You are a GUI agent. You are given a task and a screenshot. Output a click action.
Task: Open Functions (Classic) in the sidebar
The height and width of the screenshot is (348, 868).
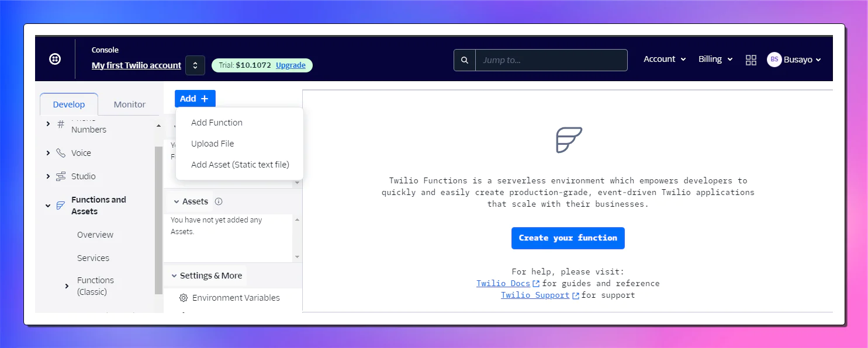[95, 286]
